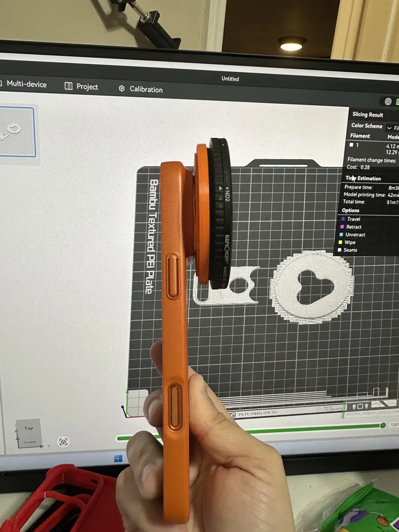Click the Slicing Result header
This screenshot has height=532, width=399.
[368, 114]
